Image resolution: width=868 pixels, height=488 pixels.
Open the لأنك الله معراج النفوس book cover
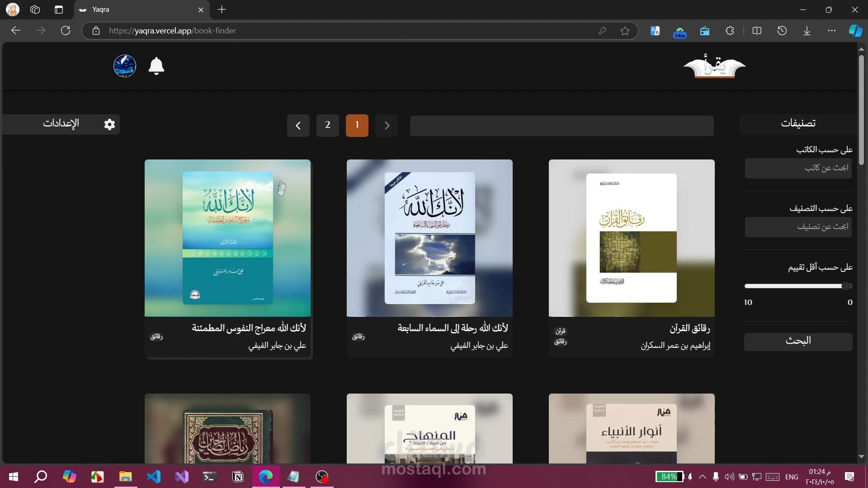click(227, 238)
